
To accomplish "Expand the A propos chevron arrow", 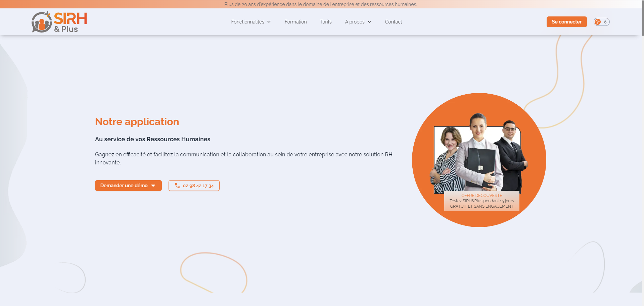I will coord(369,22).
